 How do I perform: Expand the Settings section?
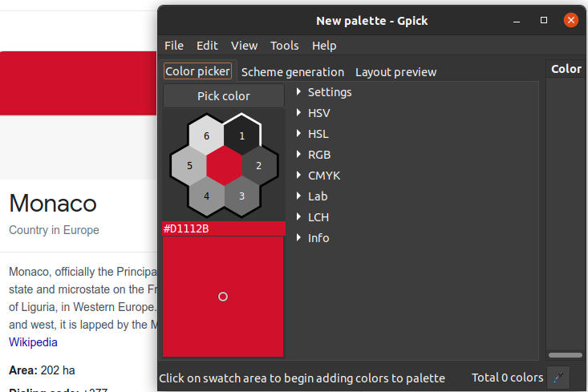pyautogui.click(x=325, y=92)
